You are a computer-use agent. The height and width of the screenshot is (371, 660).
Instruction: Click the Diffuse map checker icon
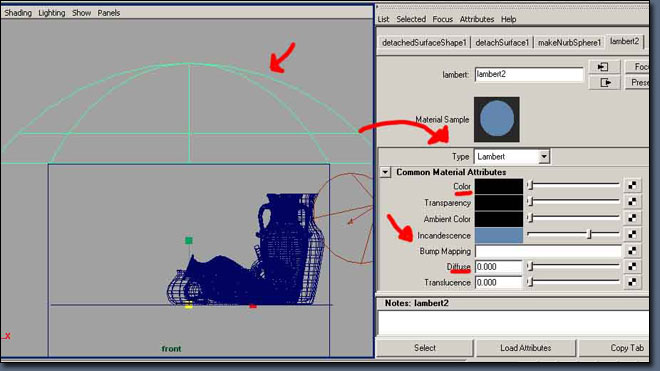pos(632,266)
